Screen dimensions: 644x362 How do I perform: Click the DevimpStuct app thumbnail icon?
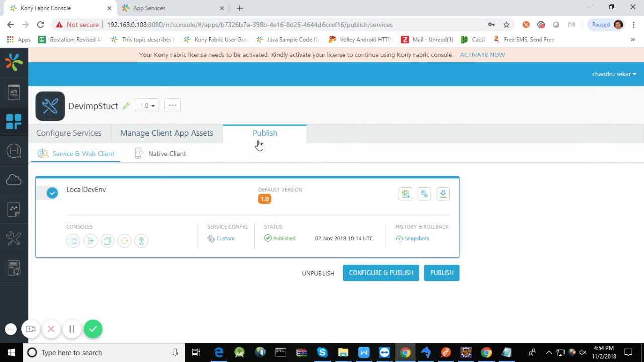point(50,106)
